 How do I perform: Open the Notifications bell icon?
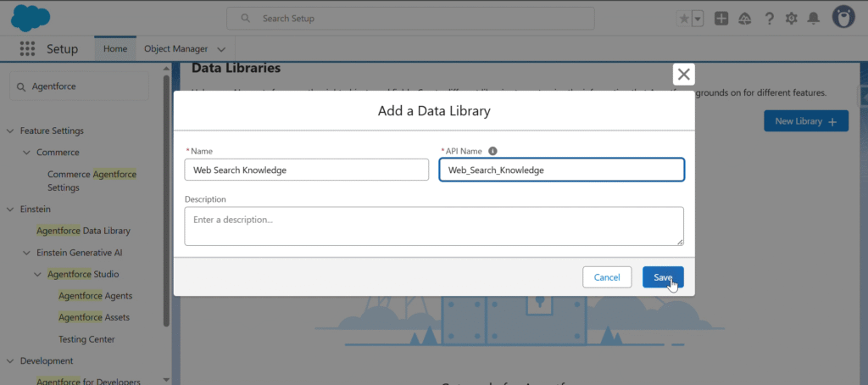(x=813, y=19)
